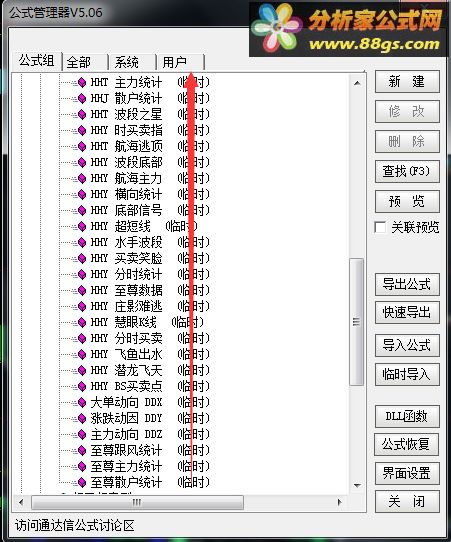The height and width of the screenshot is (542, 451).
Task: Choose the HHY 飞鱼出水 formula entry
Action: point(150,354)
